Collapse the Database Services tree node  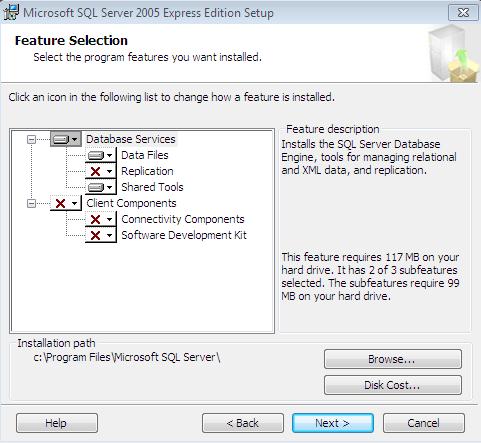coord(31,139)
